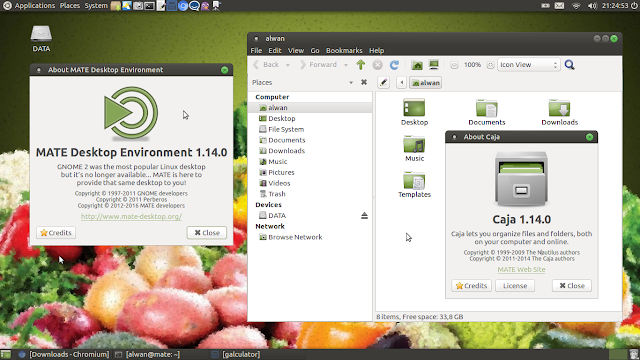Screen dimensions: 640x360
Task: Click the left arrow beside the alwan path button
Action: coord(401,82)
